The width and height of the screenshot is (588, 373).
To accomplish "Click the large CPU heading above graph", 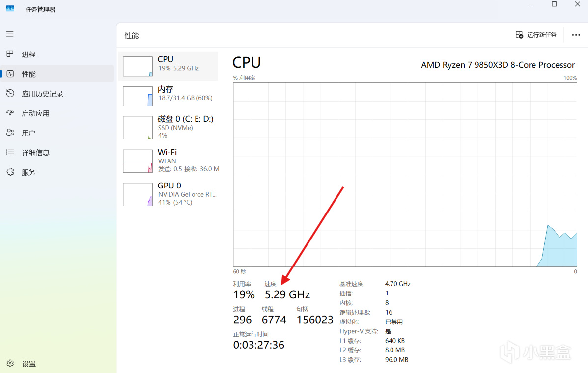I will click(x=247, y=62).
